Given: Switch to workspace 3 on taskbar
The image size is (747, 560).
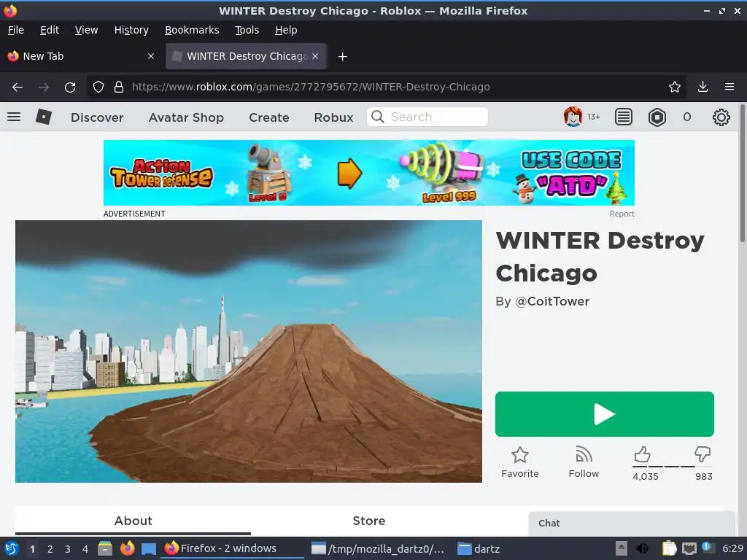Looking at the screenshot, I should pyautogui.click(x=68, y=549).
